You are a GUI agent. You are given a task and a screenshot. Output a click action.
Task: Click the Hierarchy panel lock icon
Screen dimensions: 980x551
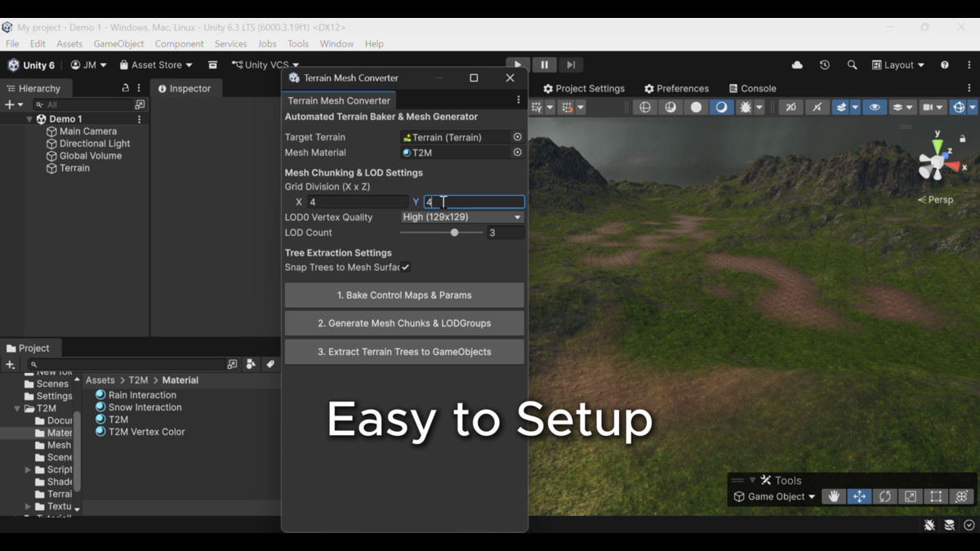click(x=125, y=88)
